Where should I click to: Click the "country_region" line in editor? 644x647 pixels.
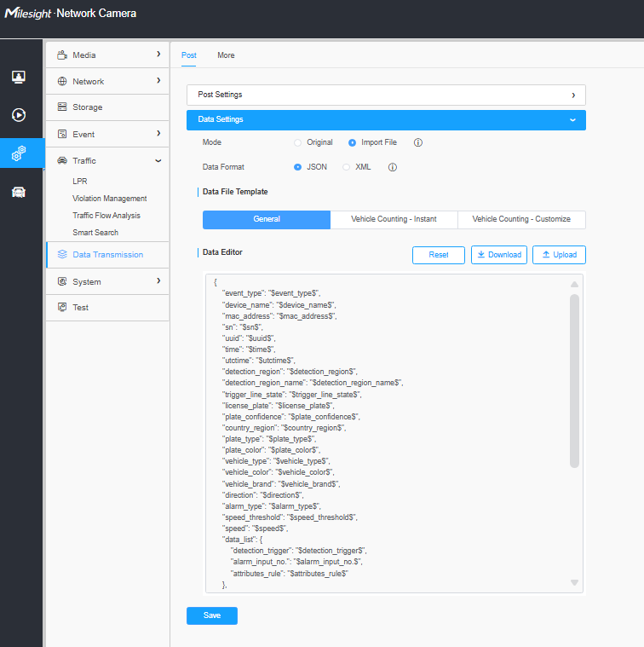(284, 428)
